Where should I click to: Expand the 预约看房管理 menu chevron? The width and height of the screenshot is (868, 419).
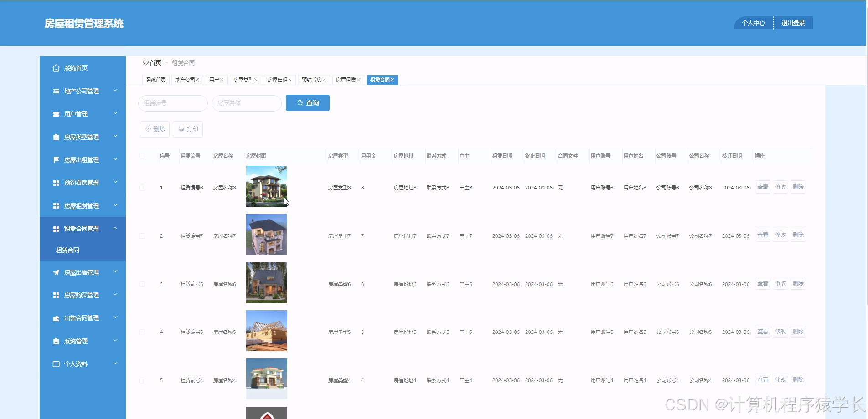[115, 182]
